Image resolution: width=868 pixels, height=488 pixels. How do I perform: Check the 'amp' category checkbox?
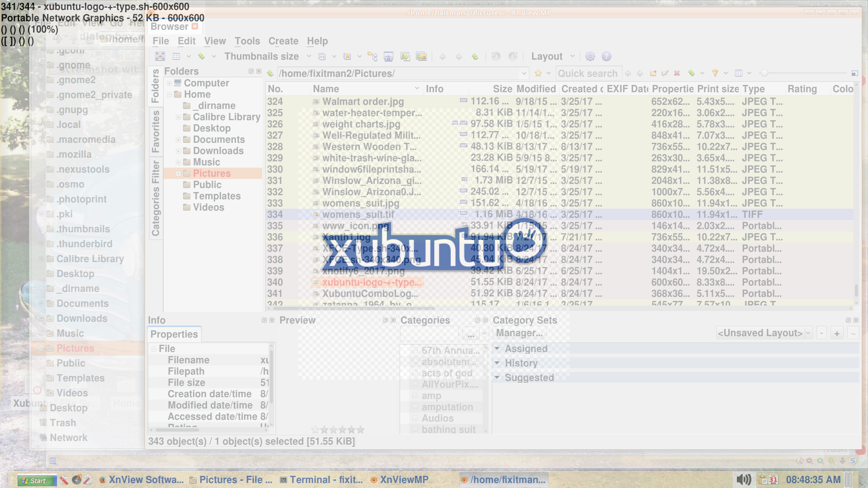pos(414,396)
